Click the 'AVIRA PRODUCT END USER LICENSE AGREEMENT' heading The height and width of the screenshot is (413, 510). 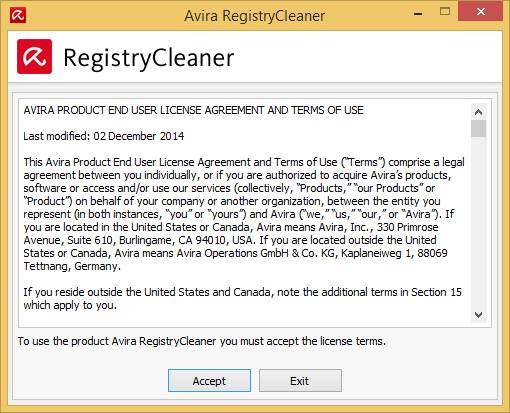[193, 110]
